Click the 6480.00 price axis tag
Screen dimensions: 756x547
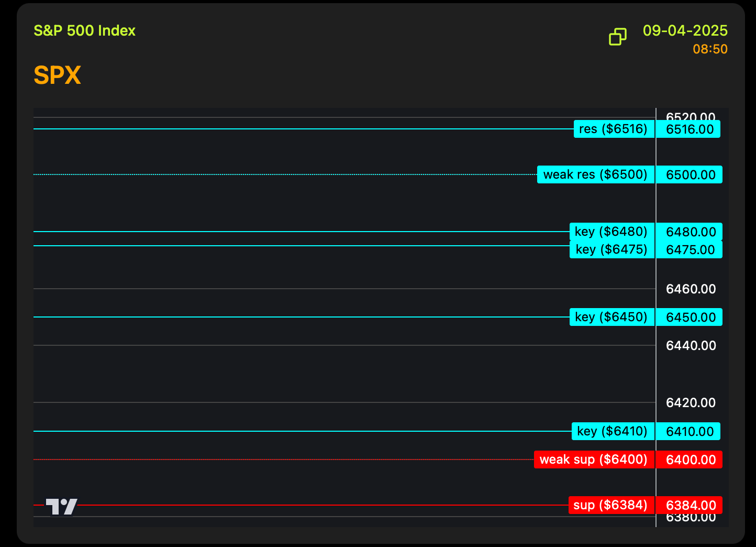pos(690,232)
